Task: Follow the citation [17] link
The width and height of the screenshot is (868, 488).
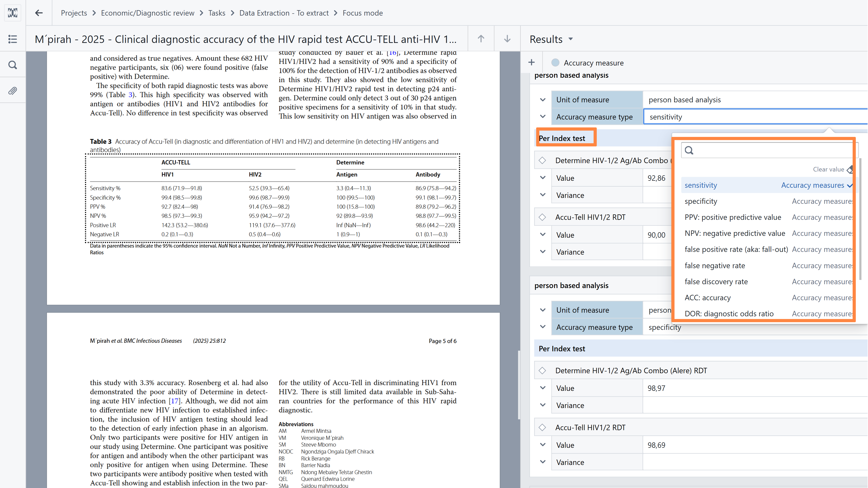Action: pyautogui.click(x=174, y=401)
